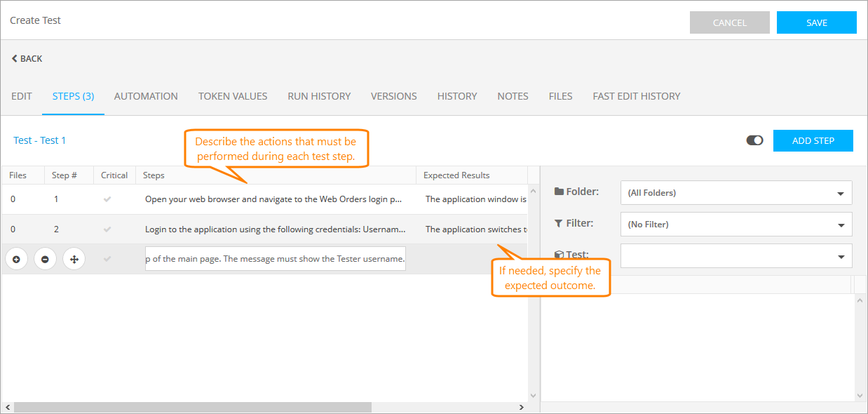Click the step 3 description text field
This screenshot has height=414, width=868.
tap(275, 259)
